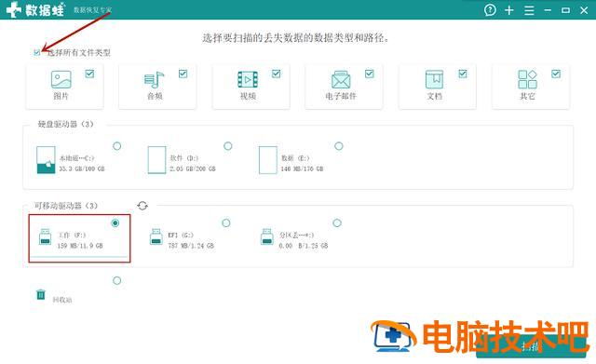Minimize the 数据蛙 window
The width and height of the screenshot is (596, 364).
(548, 10)
